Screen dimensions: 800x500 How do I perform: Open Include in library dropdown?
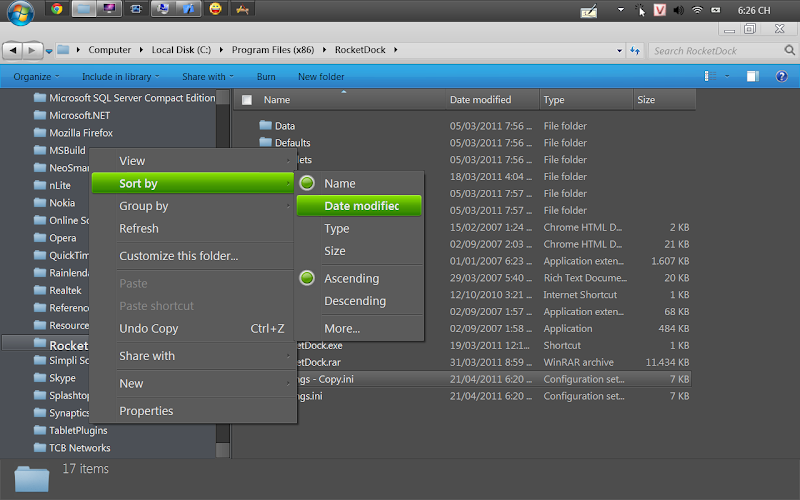(120, 77)
